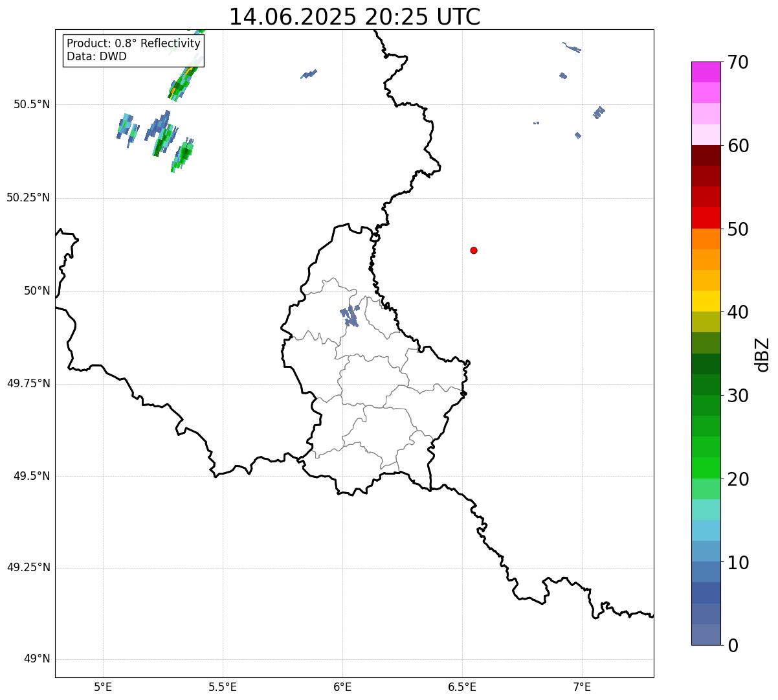The height and width of the screenshot is (700, 778).
Task: Click the radar echo over northern Luxembourg
Action: click(350, 315)
